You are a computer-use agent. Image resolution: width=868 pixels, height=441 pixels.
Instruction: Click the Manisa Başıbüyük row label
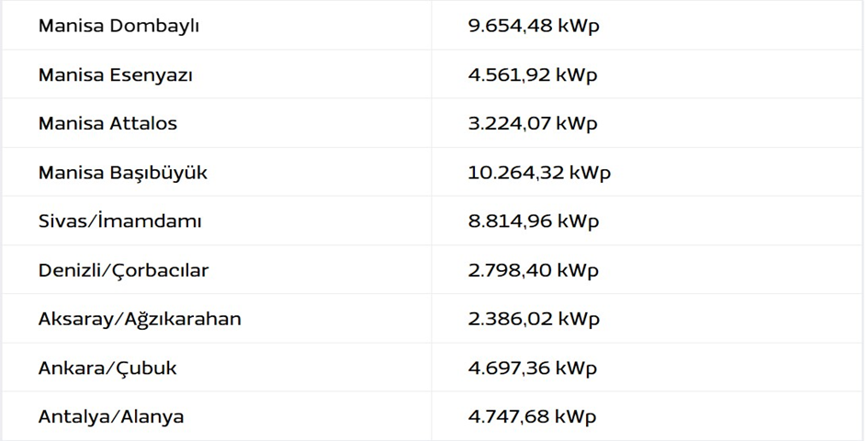pos(122,173)
